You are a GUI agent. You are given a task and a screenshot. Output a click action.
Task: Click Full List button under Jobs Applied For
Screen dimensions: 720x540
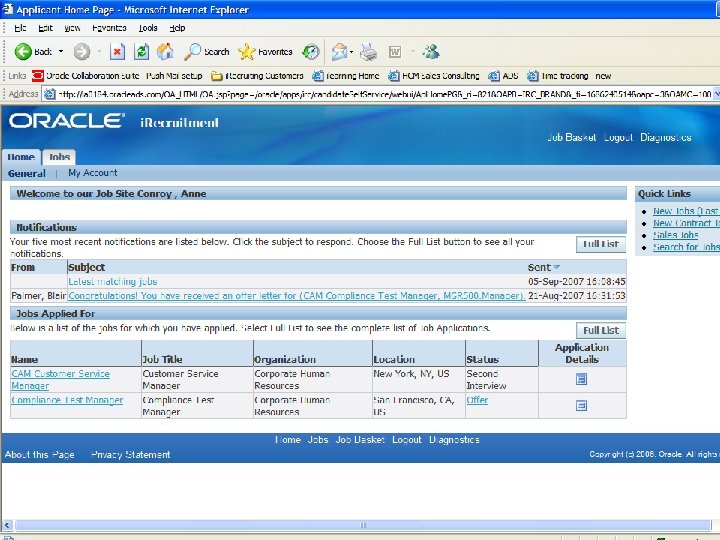[601, 331]
